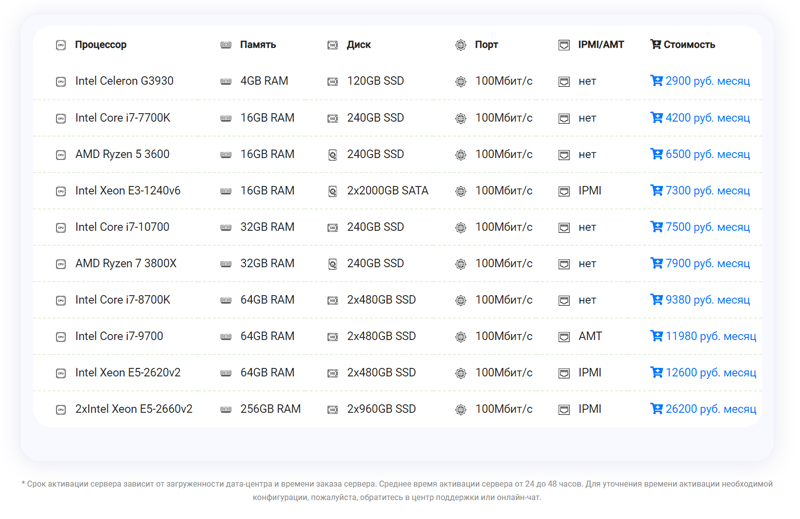Click the CPU icon beside Intel Xeon E5-2620v2

tap(61, 373)
